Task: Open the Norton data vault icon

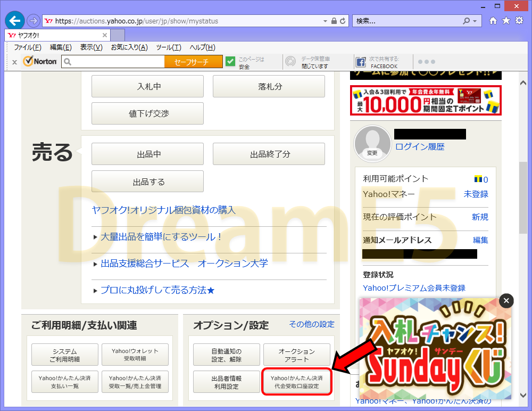Action: point(290,61)
